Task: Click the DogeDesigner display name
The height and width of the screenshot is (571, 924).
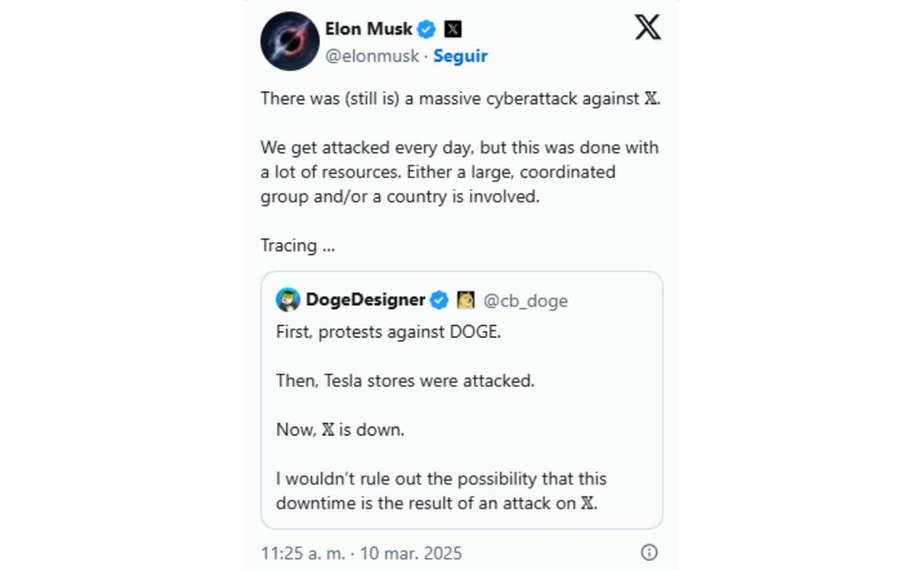Action: click(365, 299)
